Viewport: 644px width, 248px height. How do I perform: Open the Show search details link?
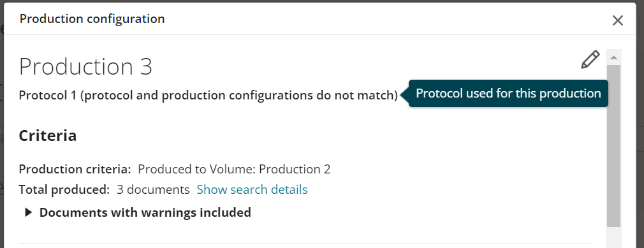pyautogui.click(x=252, y=190)
